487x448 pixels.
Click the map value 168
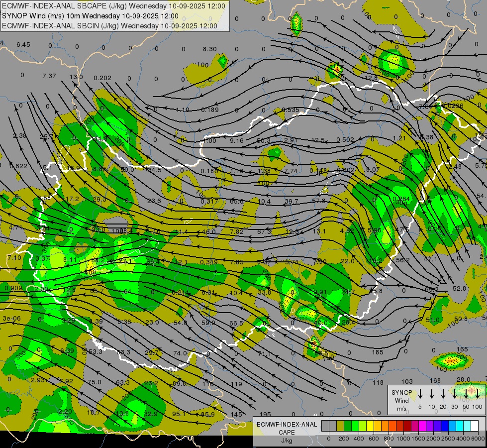[435, 380]
